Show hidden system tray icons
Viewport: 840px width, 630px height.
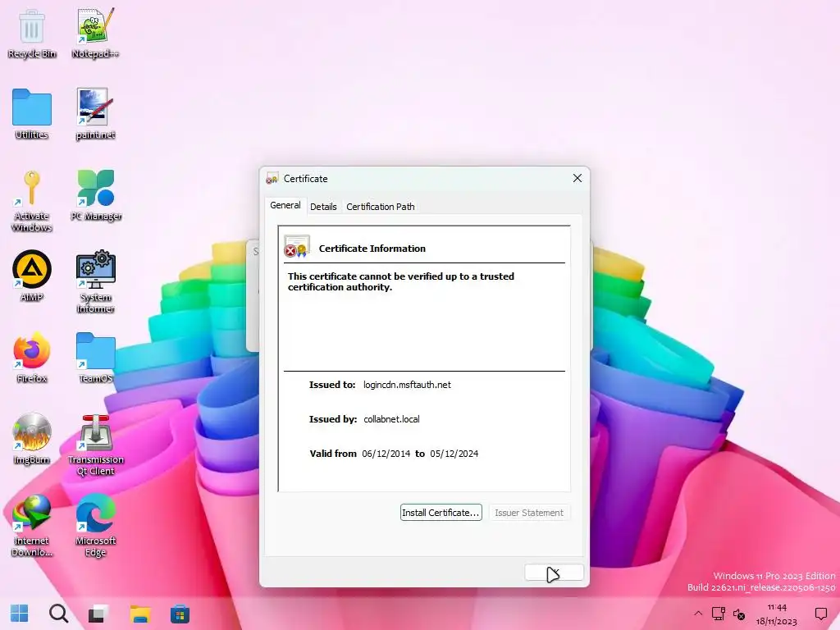pos(697,614)
